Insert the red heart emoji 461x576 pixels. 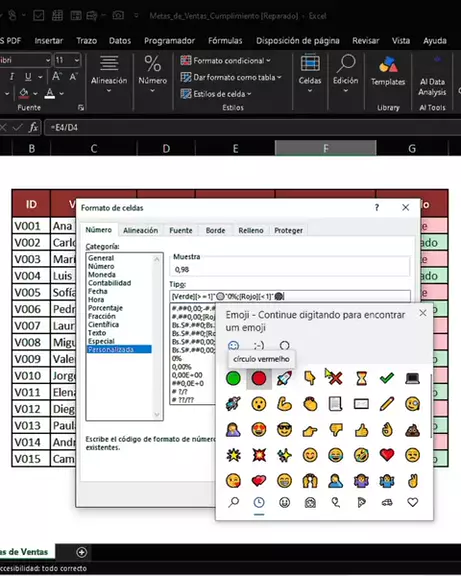point(387,455)
